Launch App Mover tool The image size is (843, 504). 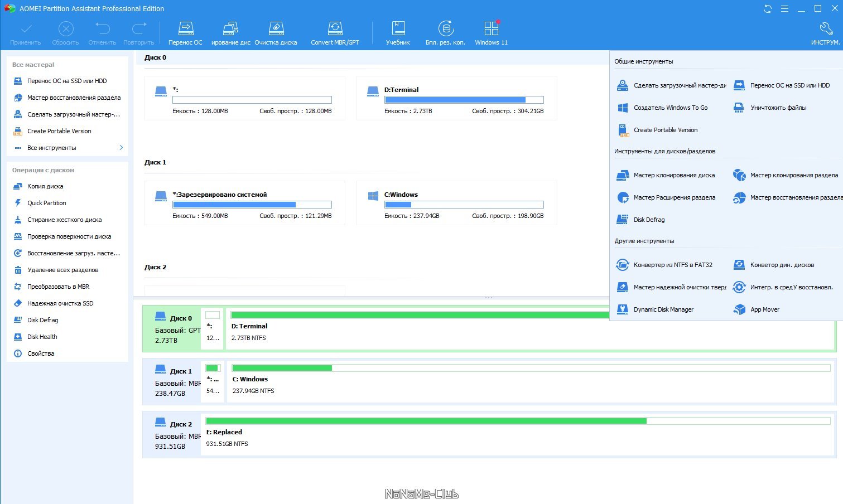coord(757,309)
